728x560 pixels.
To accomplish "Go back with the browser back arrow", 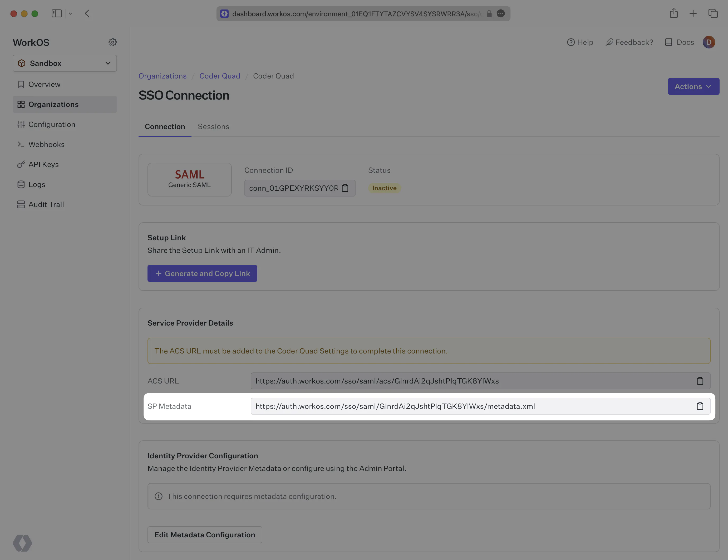I will coord(87,14).
